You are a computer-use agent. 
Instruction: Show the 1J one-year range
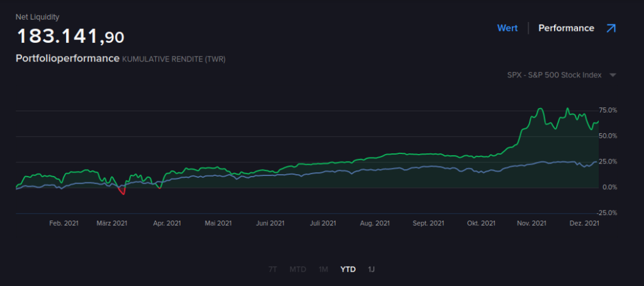(372, 269)
